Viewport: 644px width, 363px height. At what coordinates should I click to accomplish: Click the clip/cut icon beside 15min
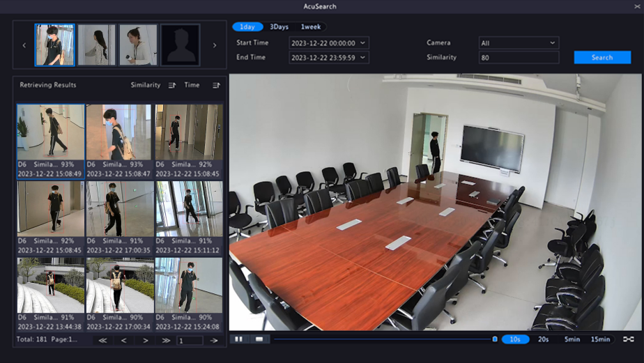point(629,339)
